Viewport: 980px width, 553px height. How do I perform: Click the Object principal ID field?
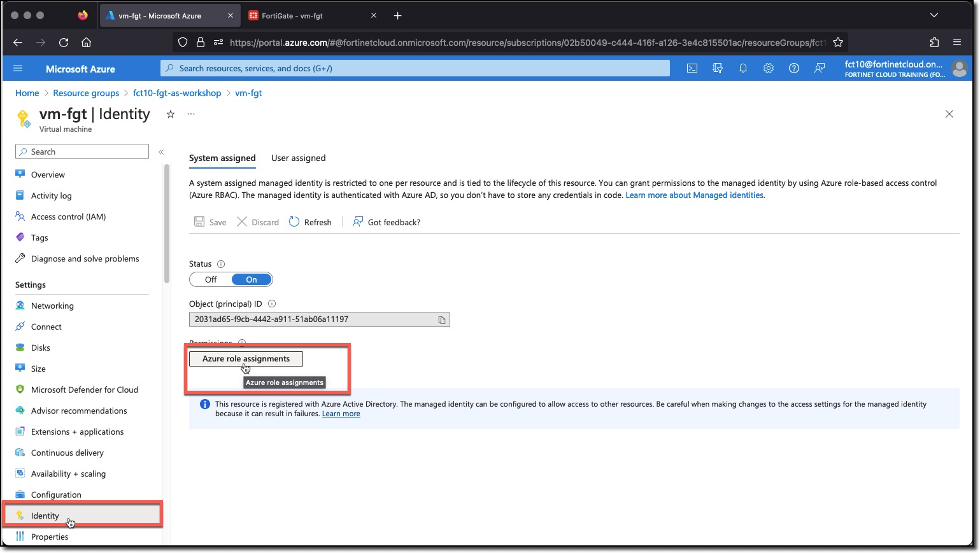[x=320, y=319]
